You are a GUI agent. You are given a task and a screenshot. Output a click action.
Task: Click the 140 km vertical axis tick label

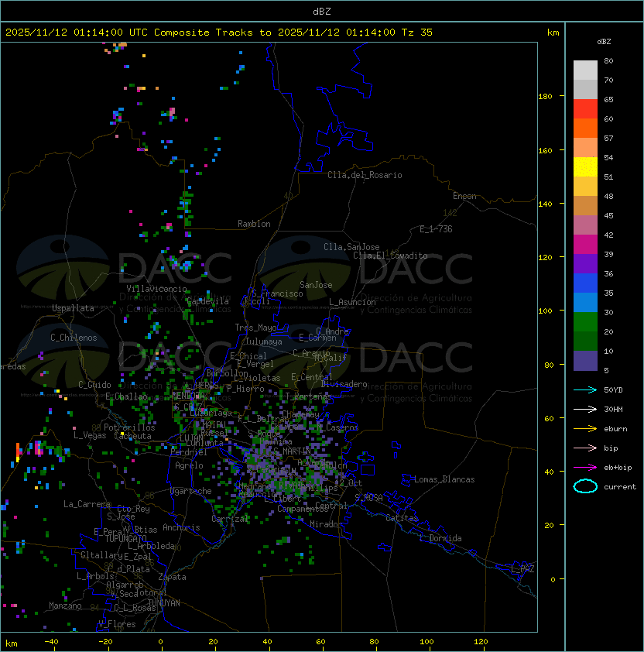point(545,204)
